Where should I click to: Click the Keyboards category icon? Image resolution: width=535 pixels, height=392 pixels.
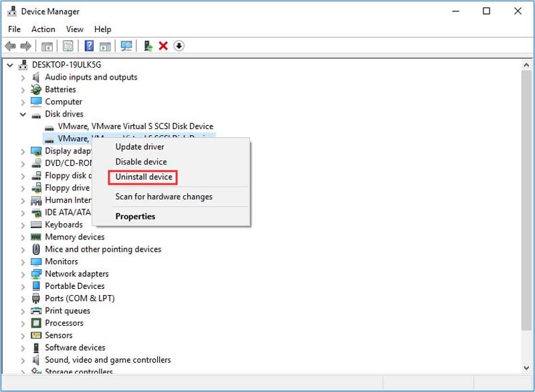(36, 225)
